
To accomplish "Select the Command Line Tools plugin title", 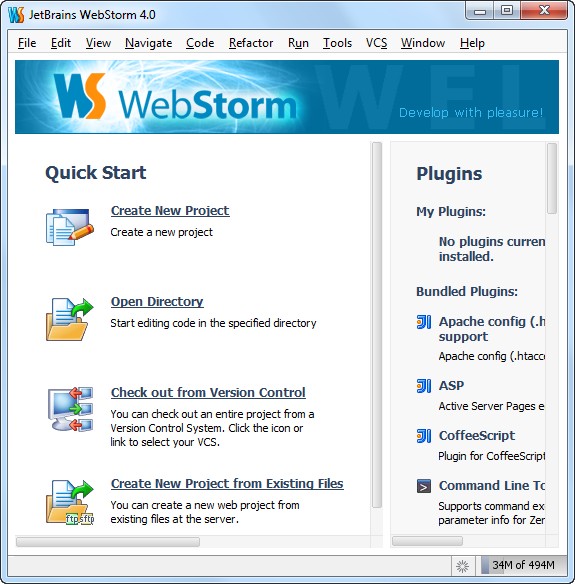I will coord(492,486).
